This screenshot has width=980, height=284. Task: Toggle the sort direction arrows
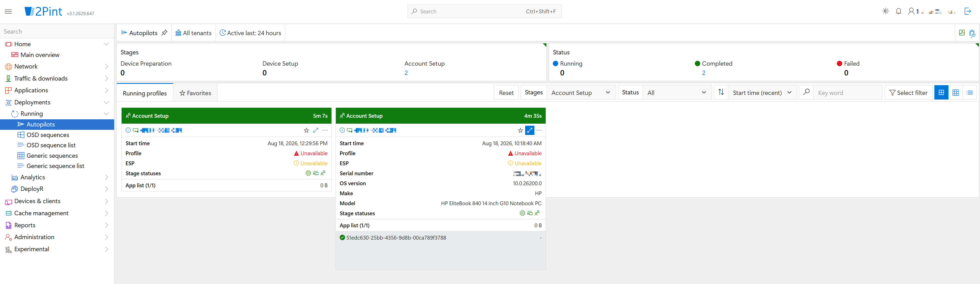[x=721, y=92]
